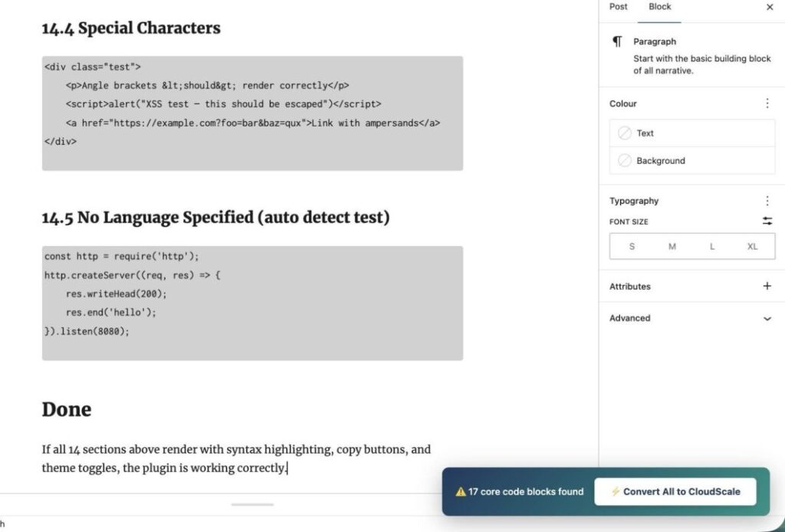
Task: Expand the Attributes panel
Action: coord(767,287)
